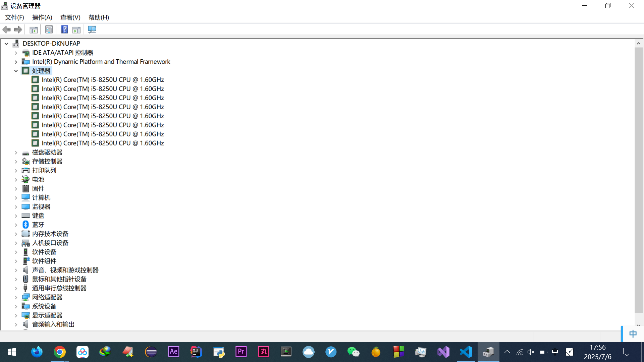Open the 查看(V) menu

pos(70,17)
